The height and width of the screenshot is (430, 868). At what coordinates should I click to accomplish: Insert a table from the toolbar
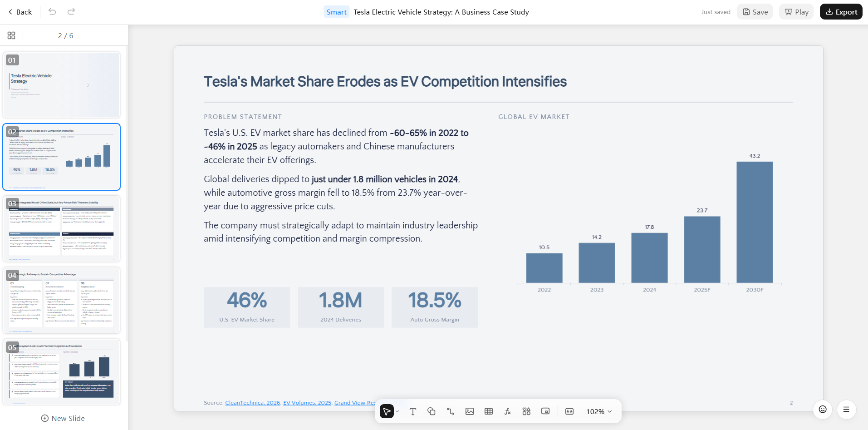489,411
